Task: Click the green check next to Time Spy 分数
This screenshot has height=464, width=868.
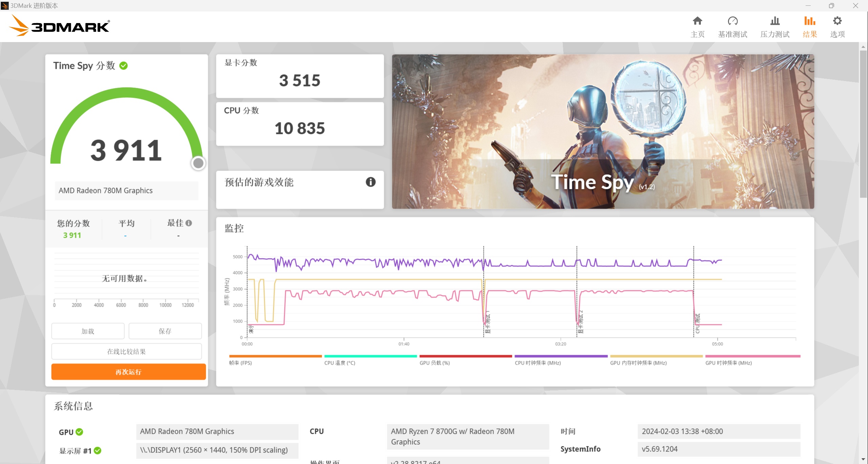Action: click(x=124, y=66)
